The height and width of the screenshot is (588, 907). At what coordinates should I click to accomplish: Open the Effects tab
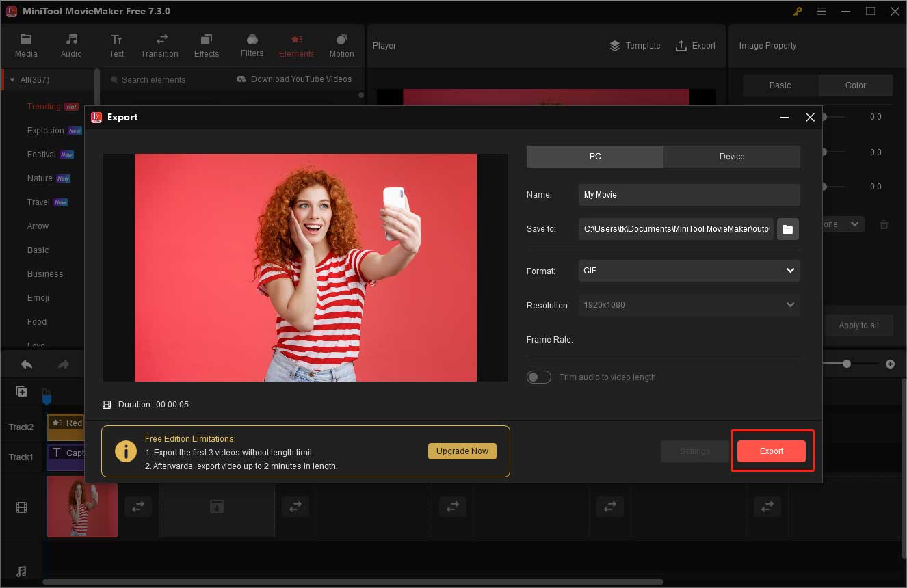[x=207, y=45]
